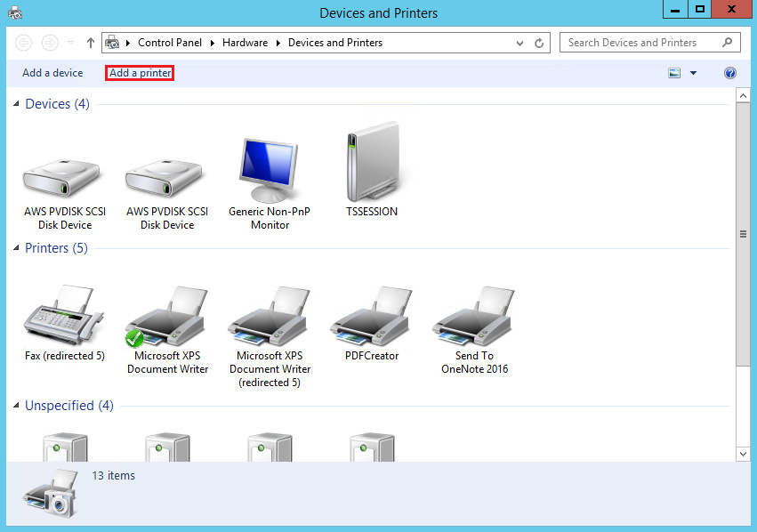Screen dimensions: 757x532
Task: Select the Generic Non-PnP Monitor icon
Action: 269,170
